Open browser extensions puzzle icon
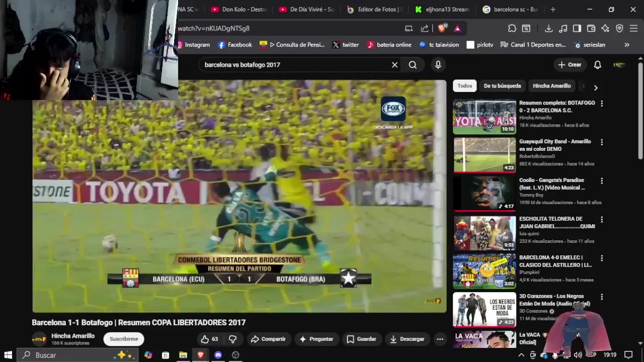This screenshot has height=362, width=644. coord(512,28)
